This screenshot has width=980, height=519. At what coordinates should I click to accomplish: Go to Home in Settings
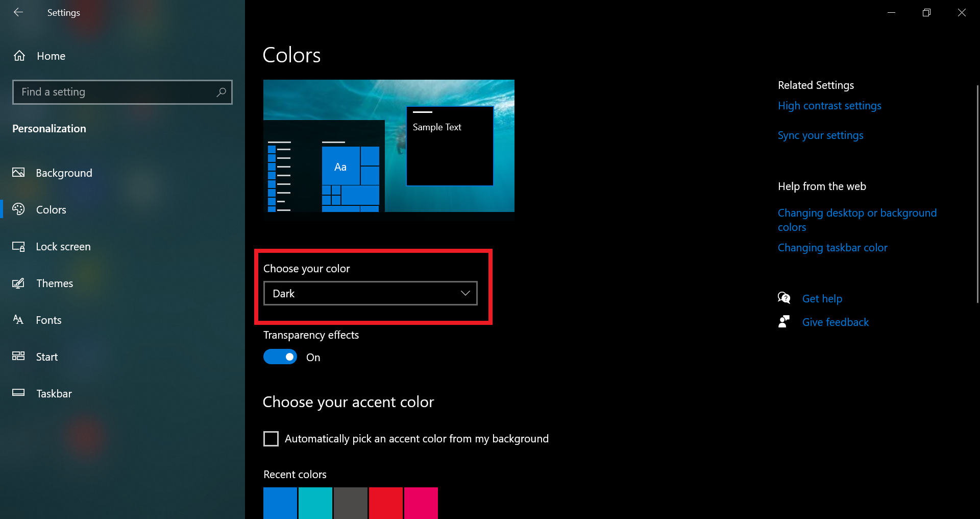click(51, 56)
